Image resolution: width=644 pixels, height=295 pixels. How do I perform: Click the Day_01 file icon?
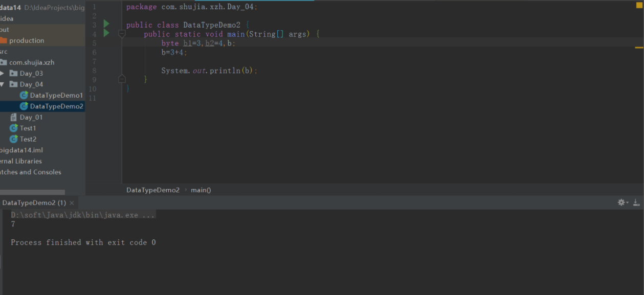14,117
